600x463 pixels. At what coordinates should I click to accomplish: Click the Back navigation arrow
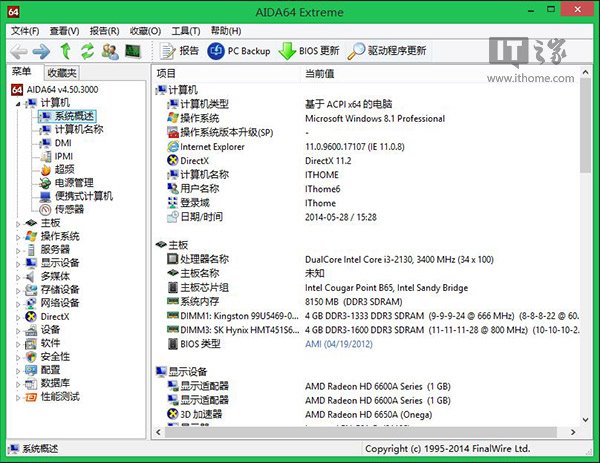18,51
